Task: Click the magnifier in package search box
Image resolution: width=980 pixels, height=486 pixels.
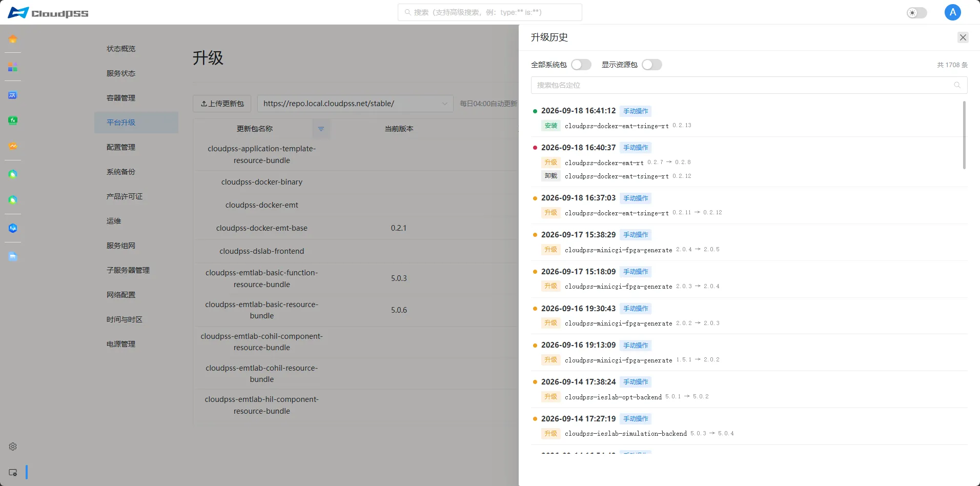Action: point(957,85)
